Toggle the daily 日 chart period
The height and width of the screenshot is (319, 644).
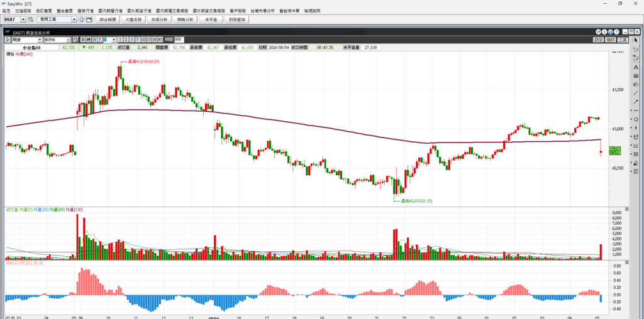click(82, 40)
